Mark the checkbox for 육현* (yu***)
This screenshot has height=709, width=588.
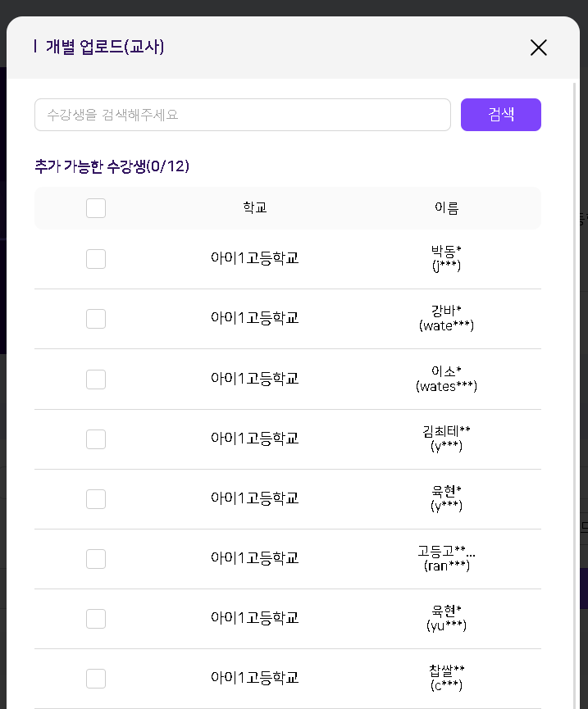coord(96,618)
